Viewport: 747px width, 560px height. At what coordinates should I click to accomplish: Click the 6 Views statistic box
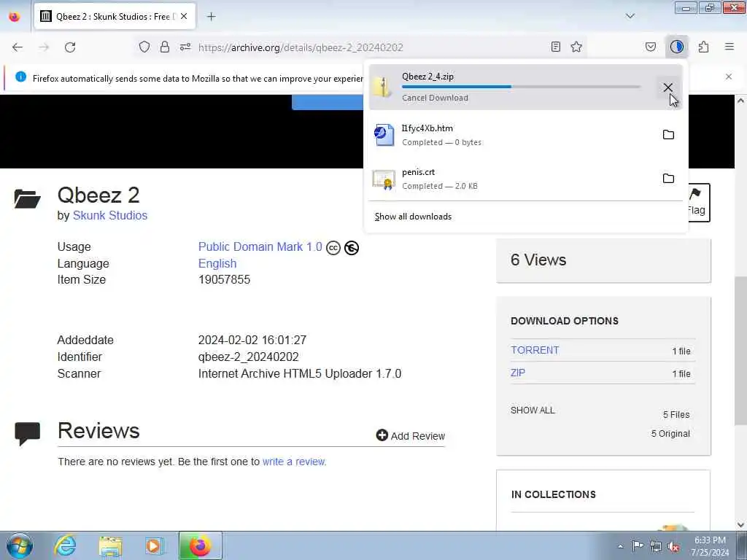(603, 260)
